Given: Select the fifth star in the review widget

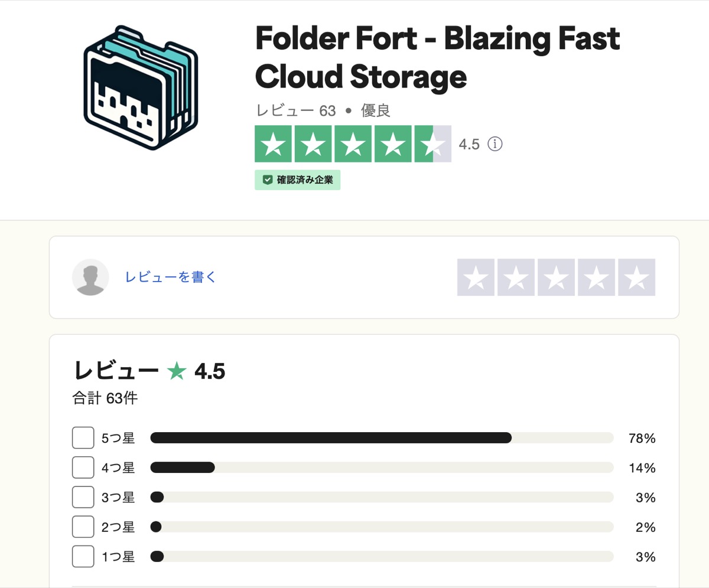Looking at the screenshot, I should tap(636, 277).
